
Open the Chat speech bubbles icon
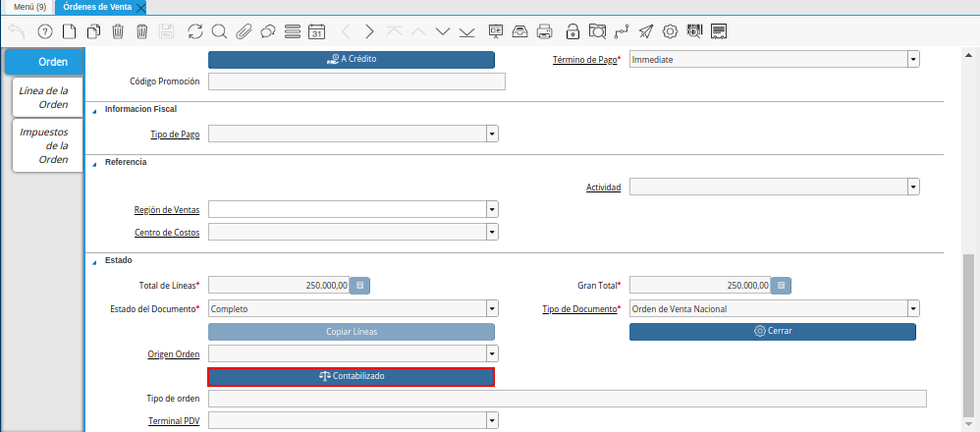pos(268,31)
